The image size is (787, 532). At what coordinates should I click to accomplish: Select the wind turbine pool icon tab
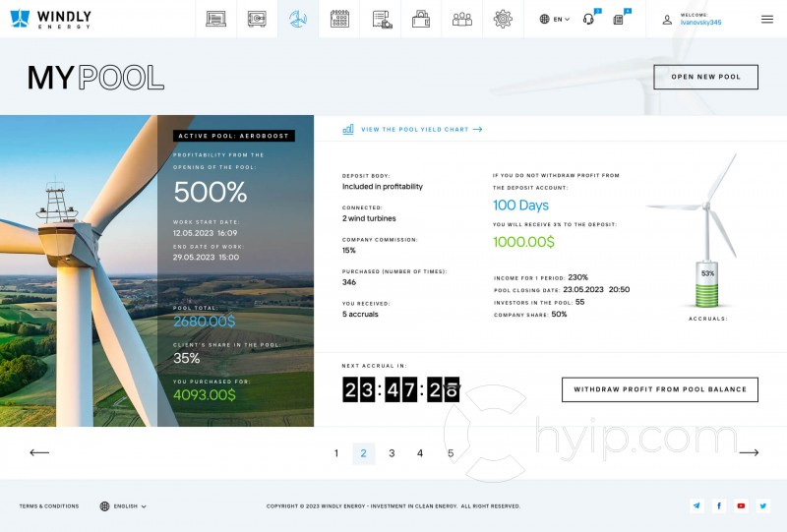pos(298,19)
